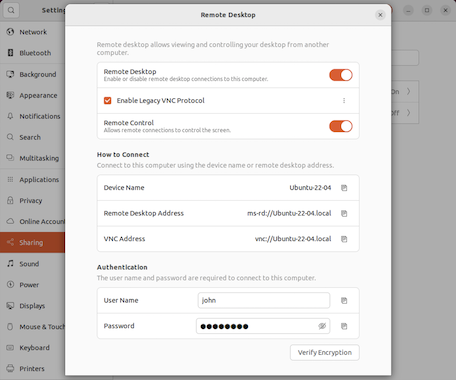Copy the VNC Address

(344, 239)
